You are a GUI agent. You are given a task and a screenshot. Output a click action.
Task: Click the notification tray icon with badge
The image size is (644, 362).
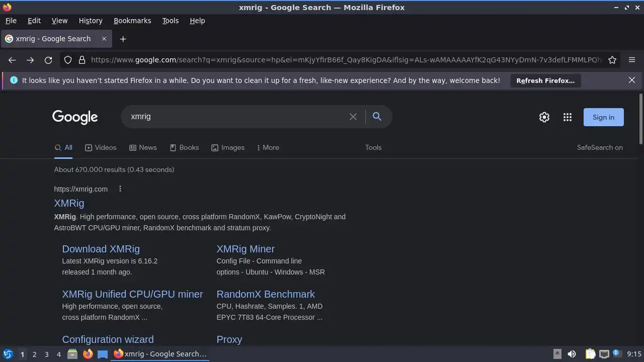(x=618, y=354)
